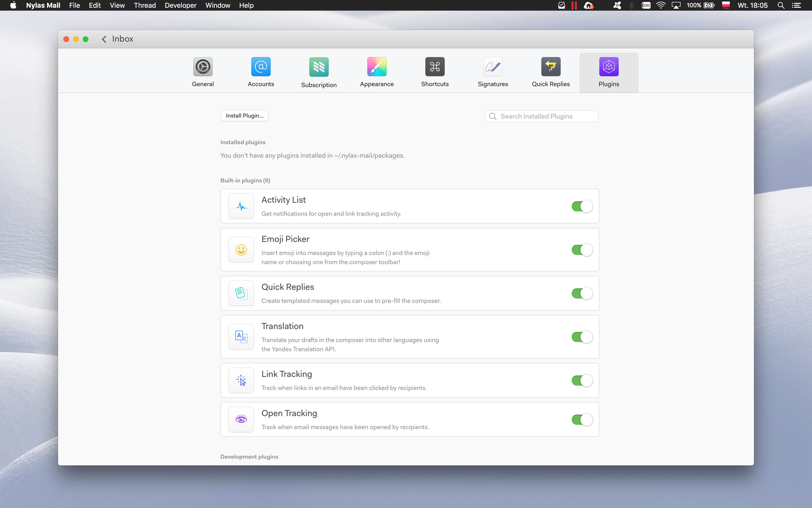This screenshot has height=508, width=812.
Task: Click the Open Tracking eye icon
Action: pos(241,419)
